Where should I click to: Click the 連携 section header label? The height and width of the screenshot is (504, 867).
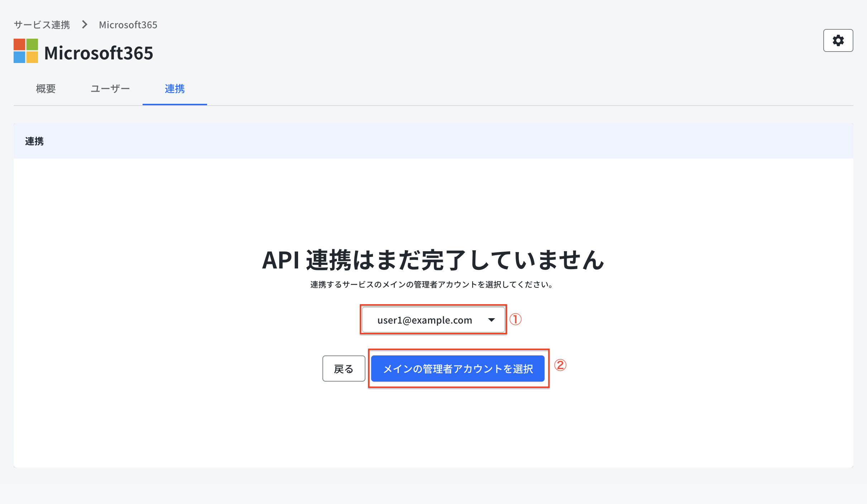pos(34,141)
